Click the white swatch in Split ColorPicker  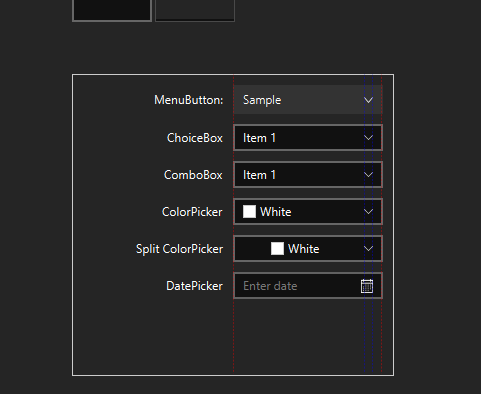tap(277, 249)
